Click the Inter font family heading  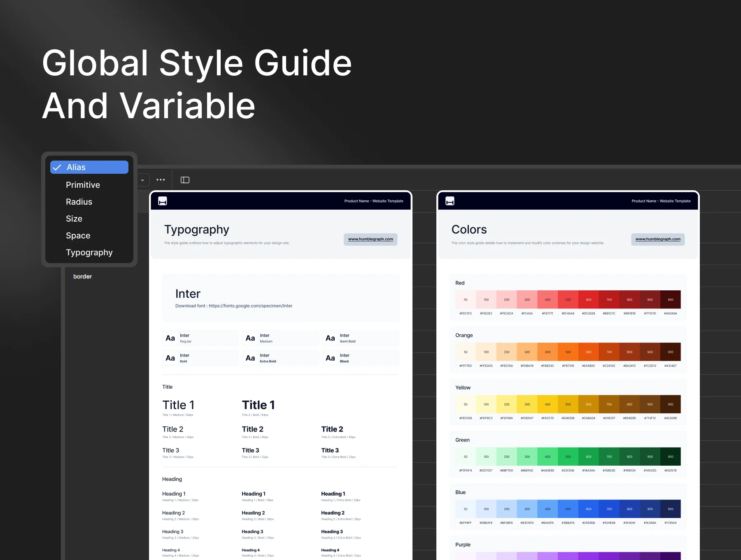188,294
